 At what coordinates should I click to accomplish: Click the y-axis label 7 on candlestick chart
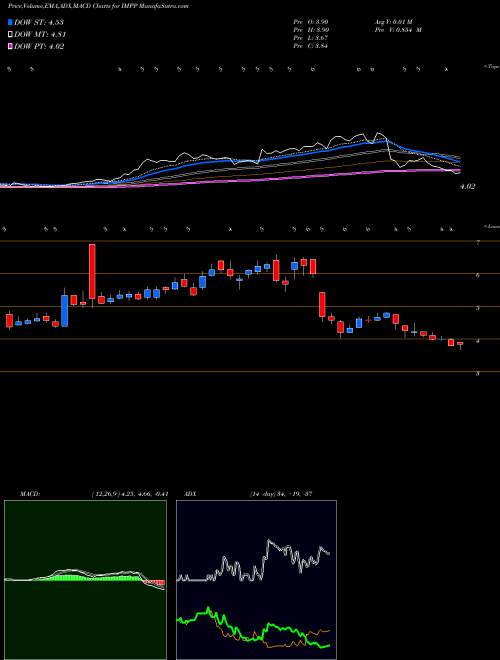tap(477, 242)
